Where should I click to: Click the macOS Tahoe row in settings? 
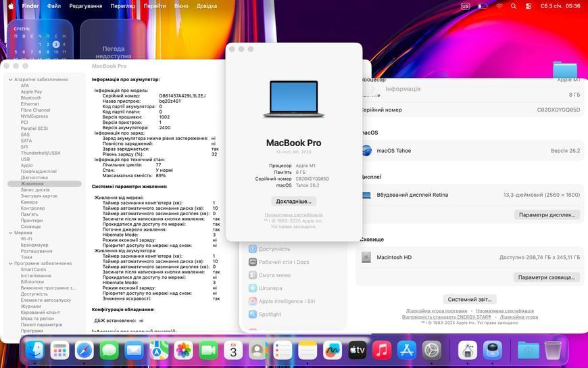[470, 151]
